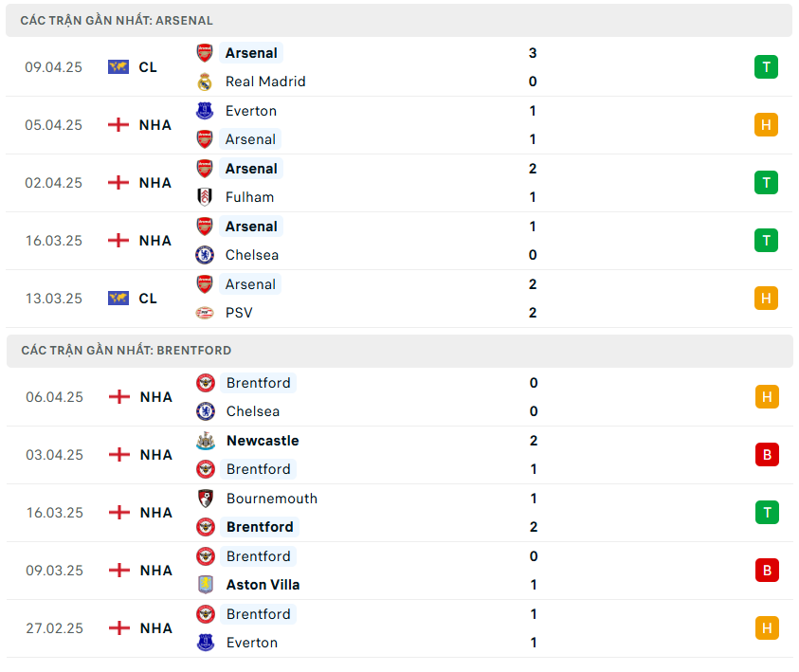
Task: Click the Fulham club crest
Action: point(205,197)
